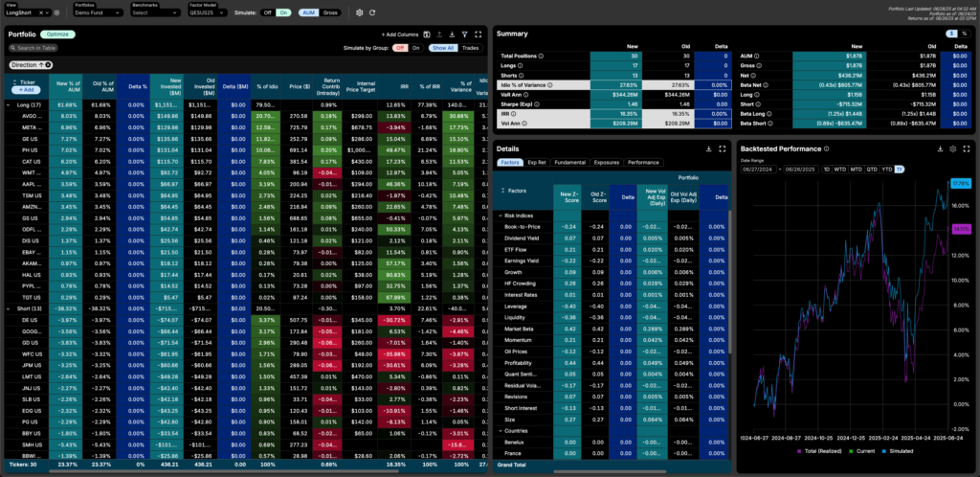This screenshot has height=477, width=980.
Task: Save the portfolio table layout
Action: click(426, 35)
